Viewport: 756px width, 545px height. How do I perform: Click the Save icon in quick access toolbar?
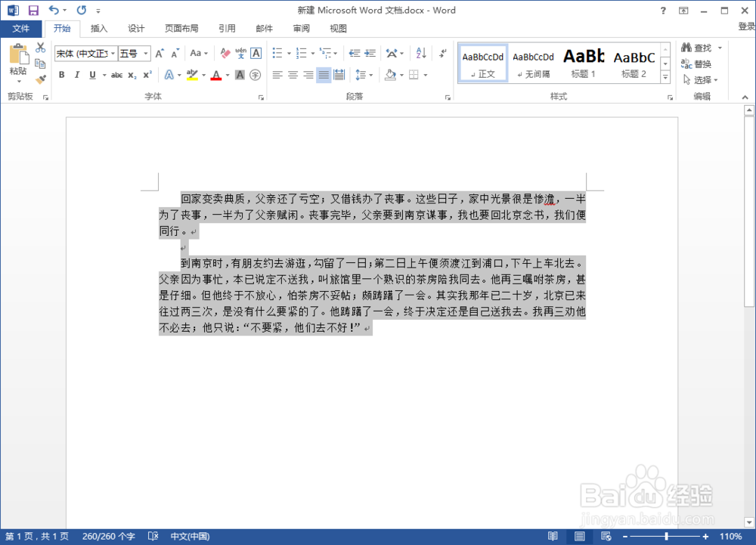(x=33, y=10)
